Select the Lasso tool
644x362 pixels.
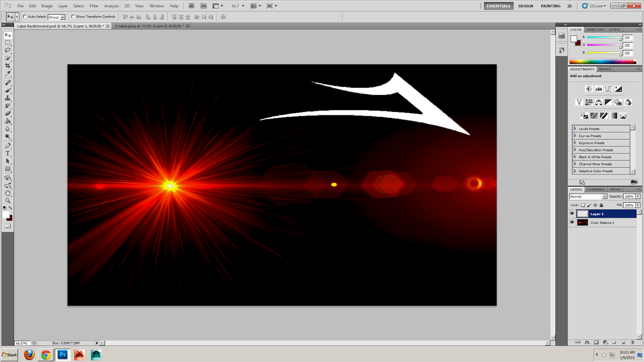(8, 50)
